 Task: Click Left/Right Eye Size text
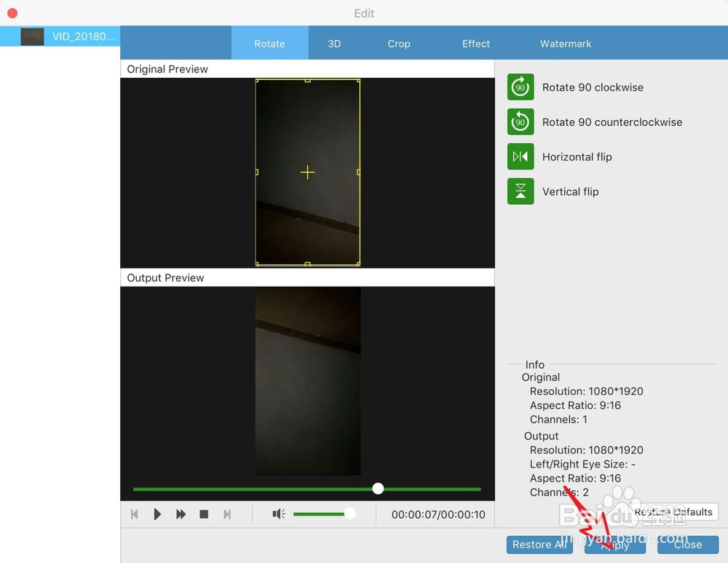582,464
